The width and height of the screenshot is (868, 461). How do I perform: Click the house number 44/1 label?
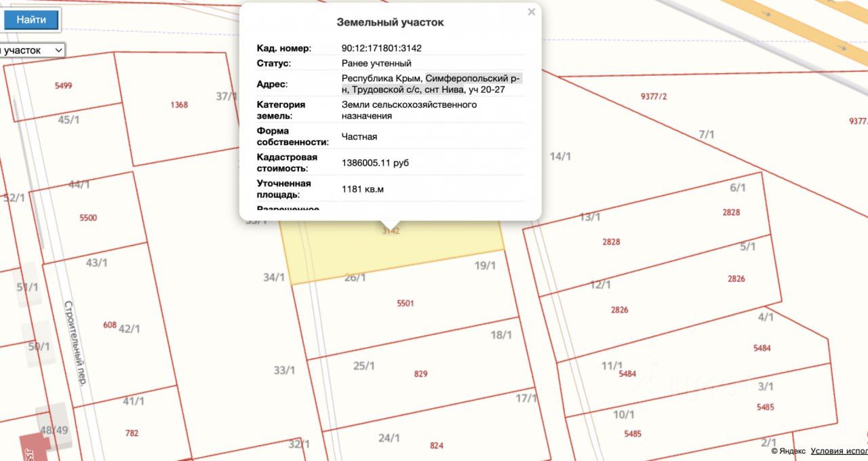click(79, 184)
